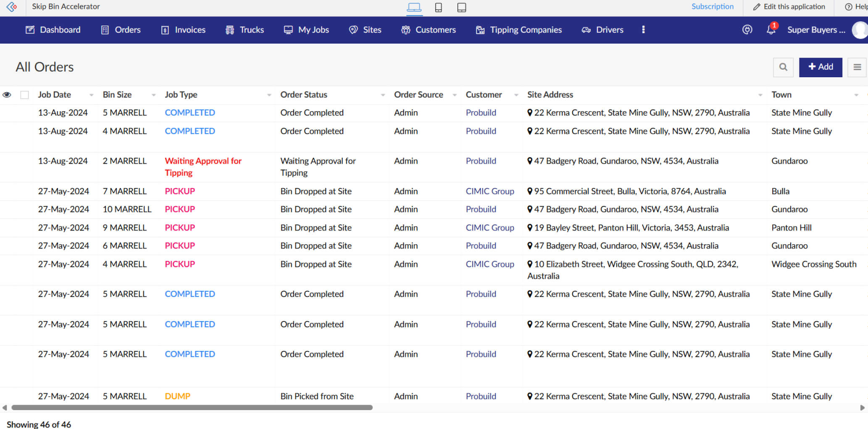Click the circular icon left of the bell
868x429 pixels.
(x=747, y=30)
